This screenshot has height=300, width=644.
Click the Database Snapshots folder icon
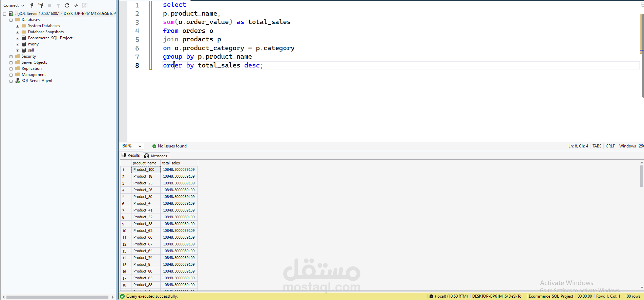(x=24, y=32)
